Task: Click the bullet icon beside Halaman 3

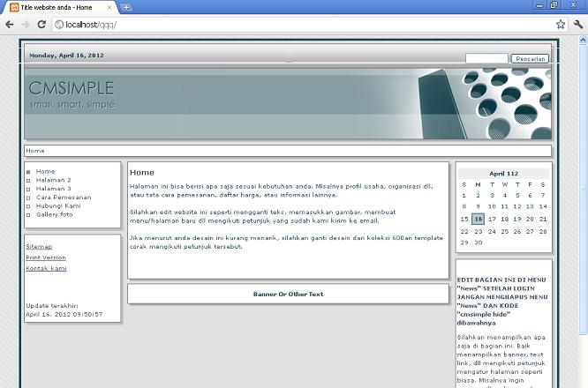Action: click(28, 189)
